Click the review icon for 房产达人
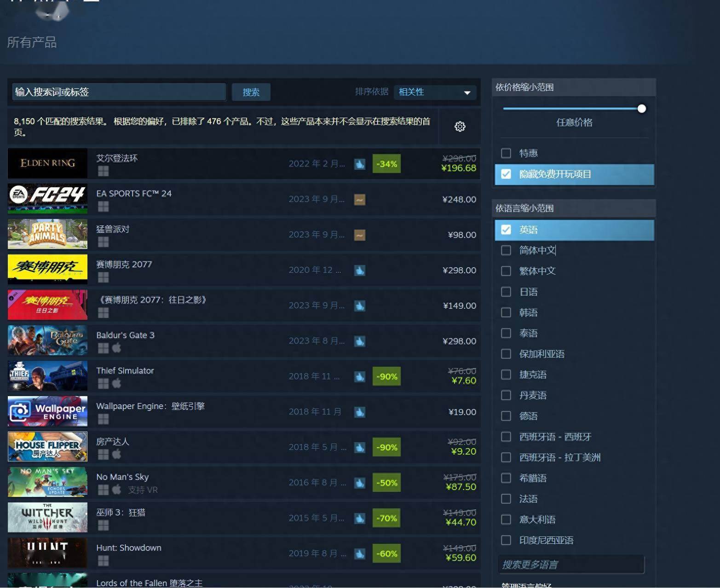 pos(360,447)
